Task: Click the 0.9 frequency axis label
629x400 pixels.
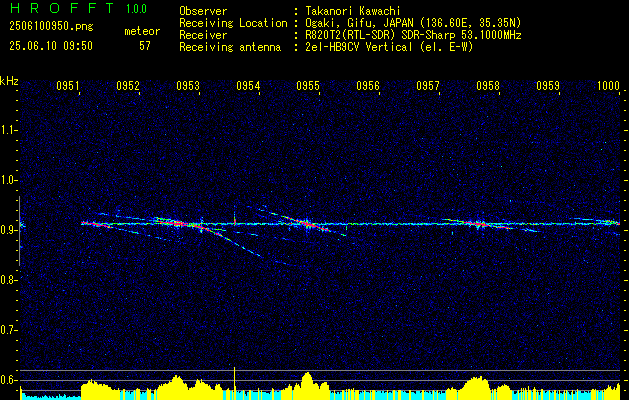Action: click(8, 230)
